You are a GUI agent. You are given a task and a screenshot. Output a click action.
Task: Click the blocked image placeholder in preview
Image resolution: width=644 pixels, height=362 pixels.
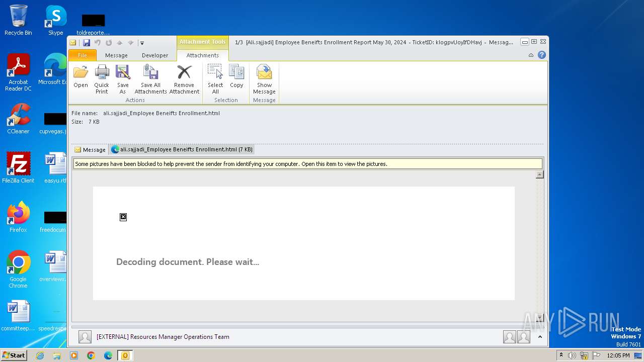(123, 217)
